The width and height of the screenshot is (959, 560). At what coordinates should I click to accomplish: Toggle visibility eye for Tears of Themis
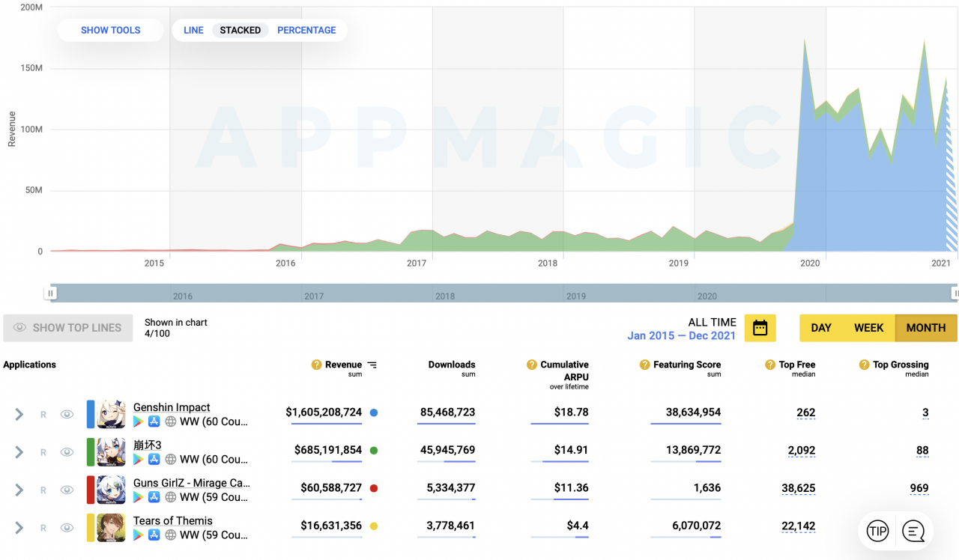67,528
